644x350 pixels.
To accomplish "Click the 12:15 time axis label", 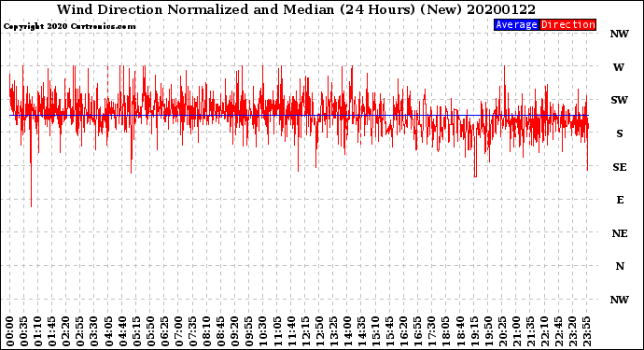I will click(305, 331).
